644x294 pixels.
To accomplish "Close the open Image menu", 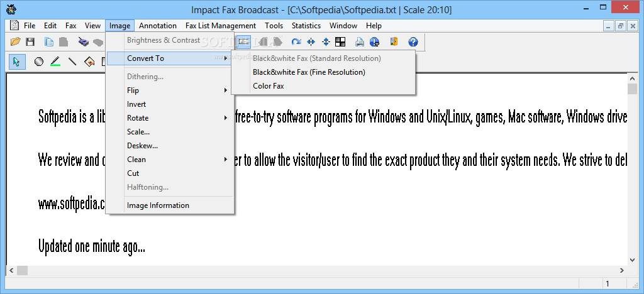I will pos(119,25).
